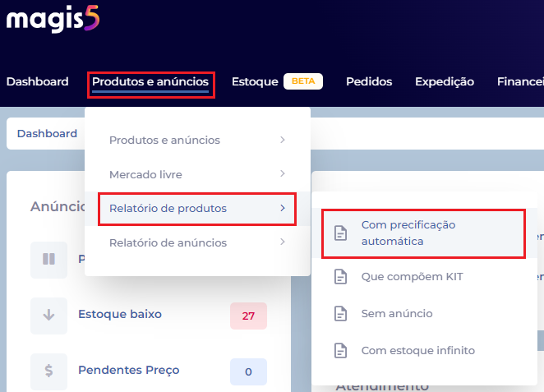Expand Relatório de produtos chevron arrow
The height and width of the screenshot is (392, 544).
coord(283,208)
